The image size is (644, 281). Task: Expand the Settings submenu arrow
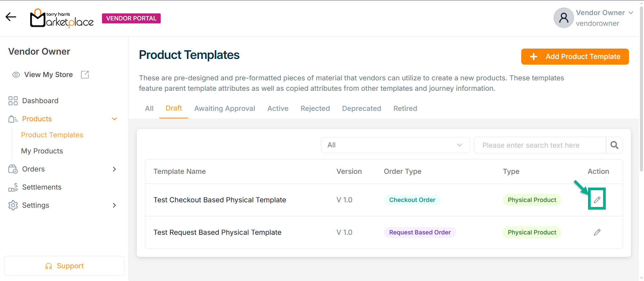[x=114, y=205]
